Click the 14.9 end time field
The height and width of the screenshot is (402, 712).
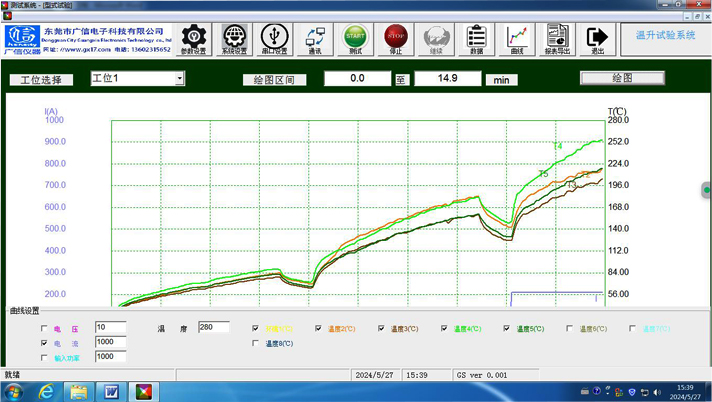pos(447,78)
